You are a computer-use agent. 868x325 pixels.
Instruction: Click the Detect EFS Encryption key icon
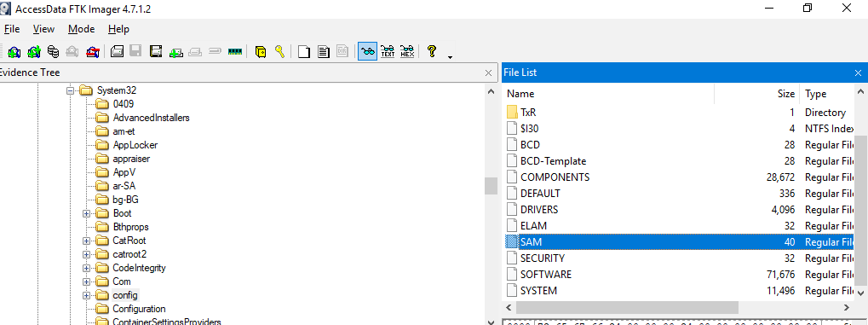click(x=279, y=51)
